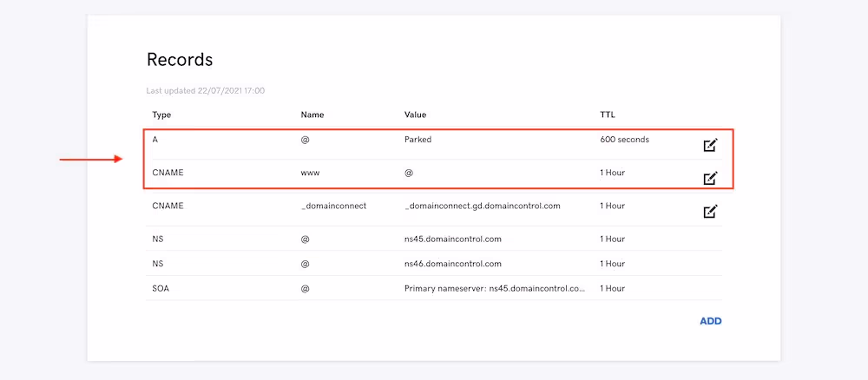Click the Name column header
Image resolution: width=868 pixels, height=380 pixels.
pos(312,115)
